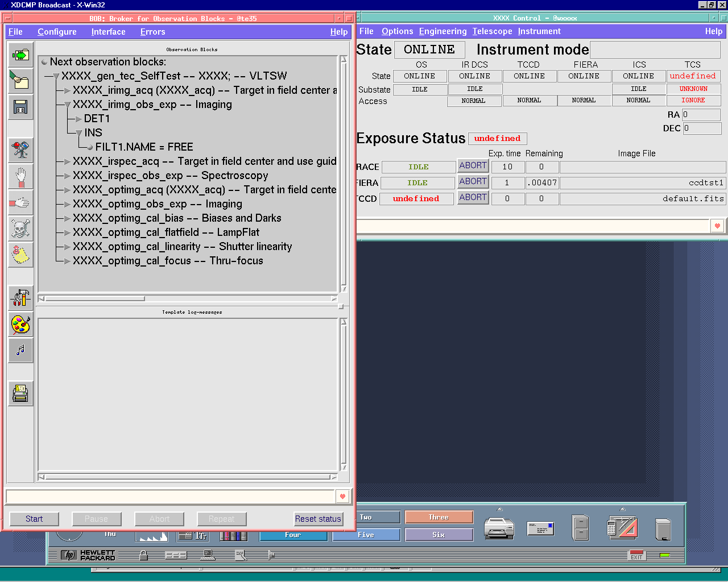Click the telescope icon in BOB sidebar
This screenshot has height=582, width=728.
tap(20, 150)
